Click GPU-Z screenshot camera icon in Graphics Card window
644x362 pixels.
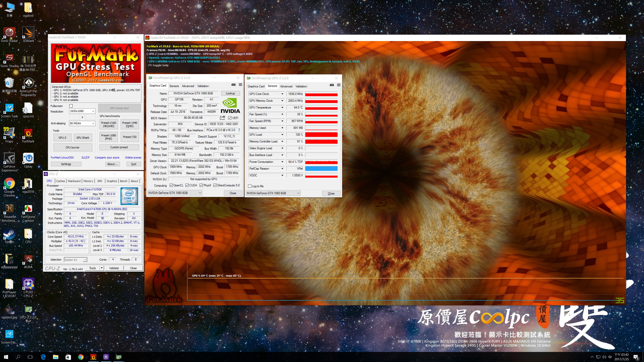point(233,85)
